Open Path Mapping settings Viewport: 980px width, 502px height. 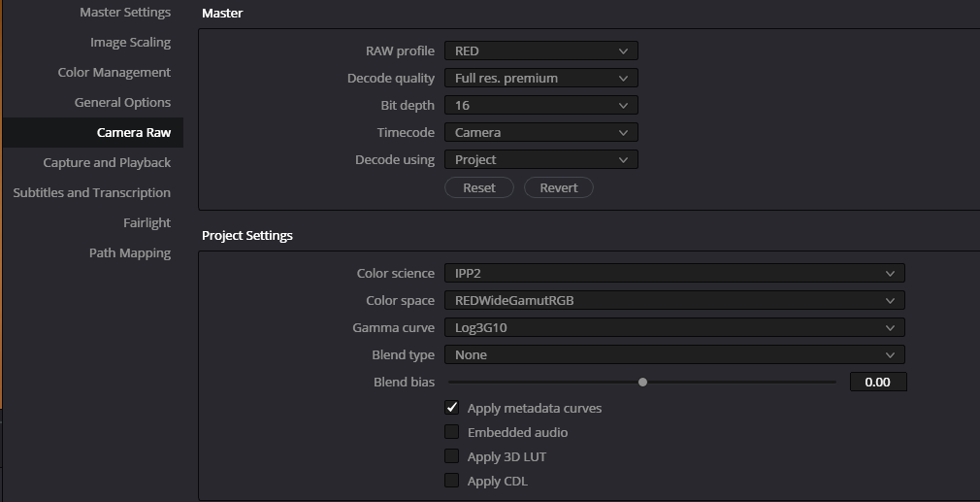pyautogui.click(x=130, y=253)
